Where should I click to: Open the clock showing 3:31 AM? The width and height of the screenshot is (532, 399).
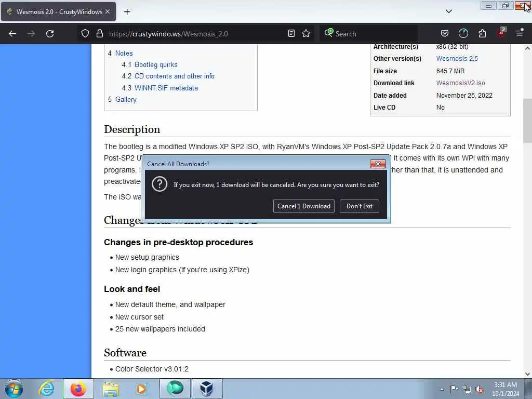(x=505, y=389)
